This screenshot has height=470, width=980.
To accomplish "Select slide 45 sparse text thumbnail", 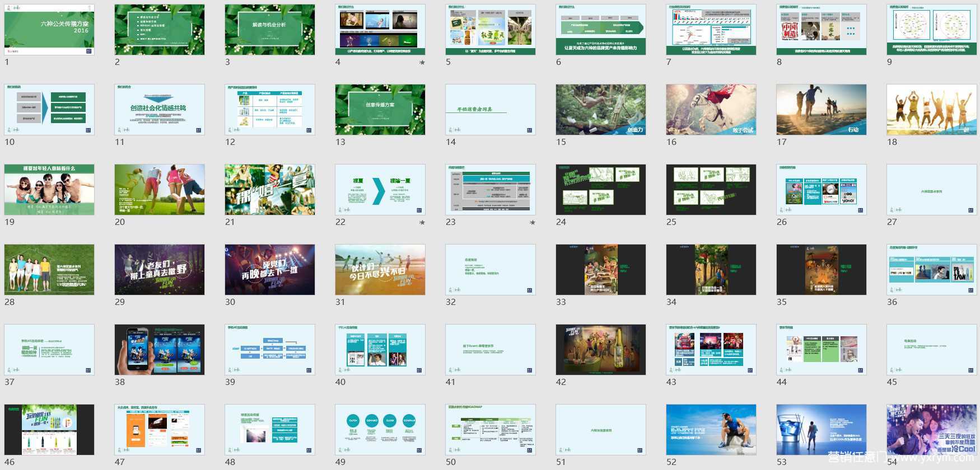I will 932,350.
